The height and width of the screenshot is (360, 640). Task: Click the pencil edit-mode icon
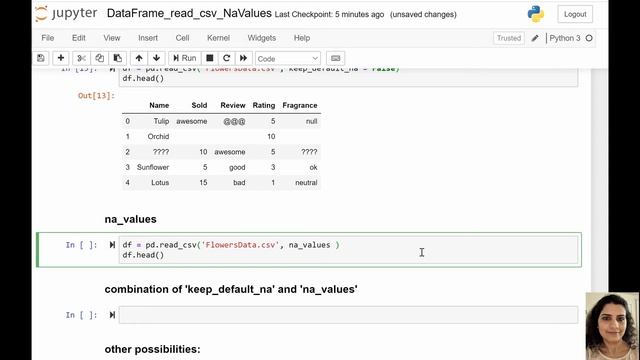535,38
